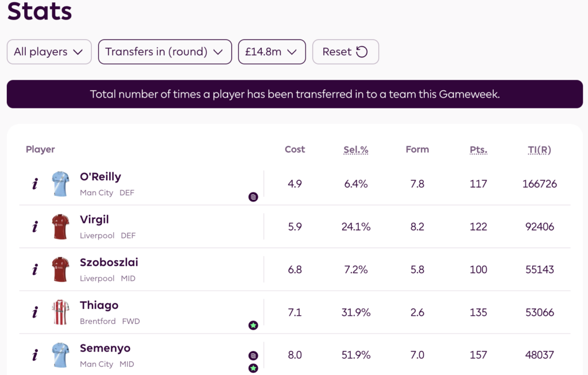Sort by the Pts. column header
The width and height of the screenshot is (588, 375).
click(x=478, y=149)
